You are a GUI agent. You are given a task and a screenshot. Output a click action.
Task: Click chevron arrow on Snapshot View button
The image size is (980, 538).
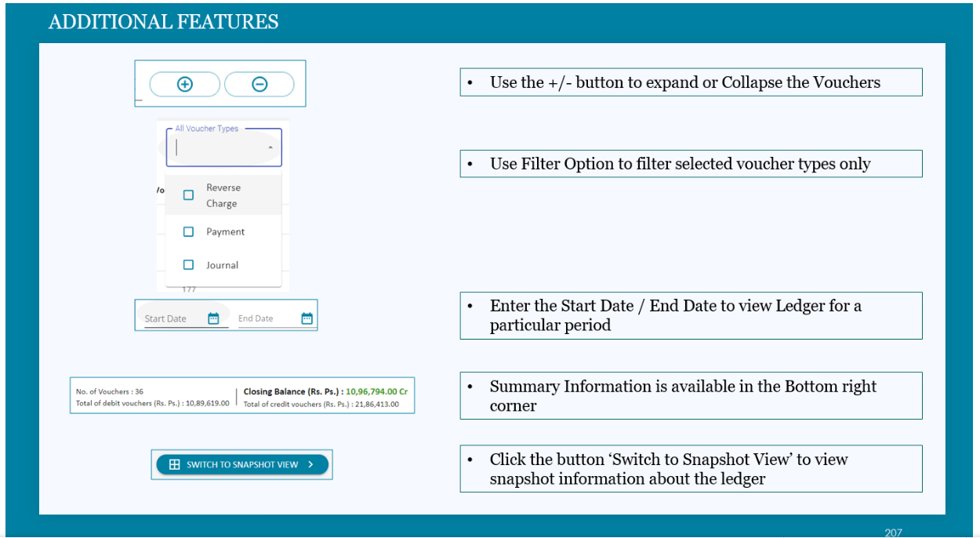(x=310, y=464)
